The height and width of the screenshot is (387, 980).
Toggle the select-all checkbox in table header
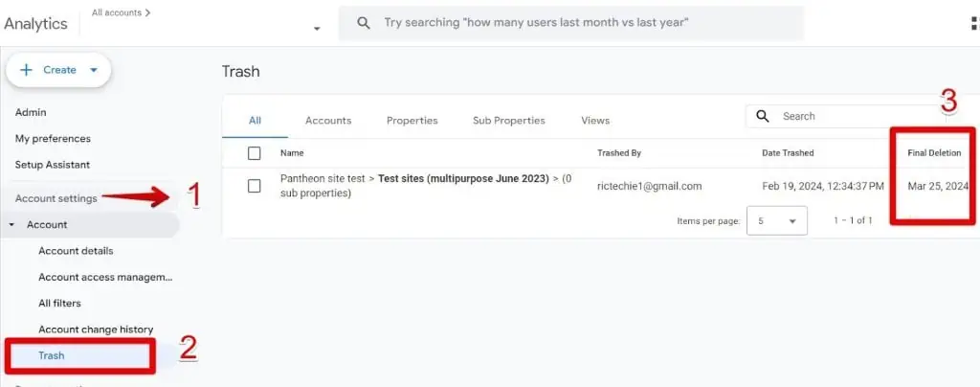[x=254, y=153]
